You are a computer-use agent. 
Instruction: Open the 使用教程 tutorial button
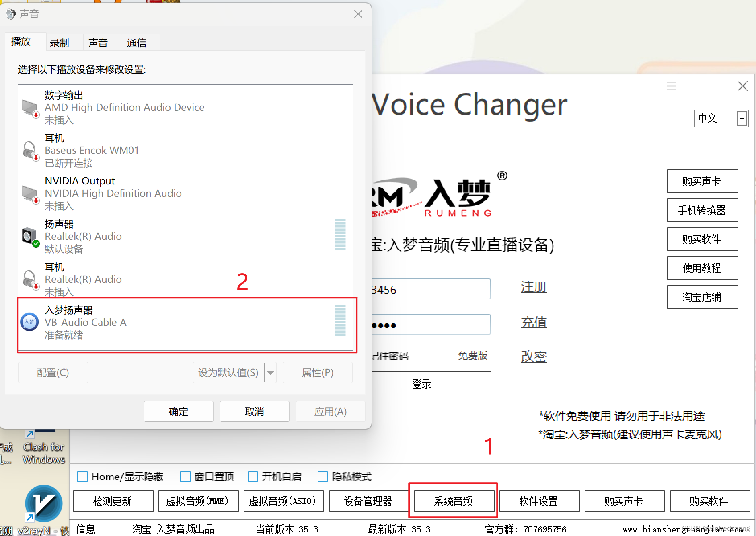coord(702,268)
